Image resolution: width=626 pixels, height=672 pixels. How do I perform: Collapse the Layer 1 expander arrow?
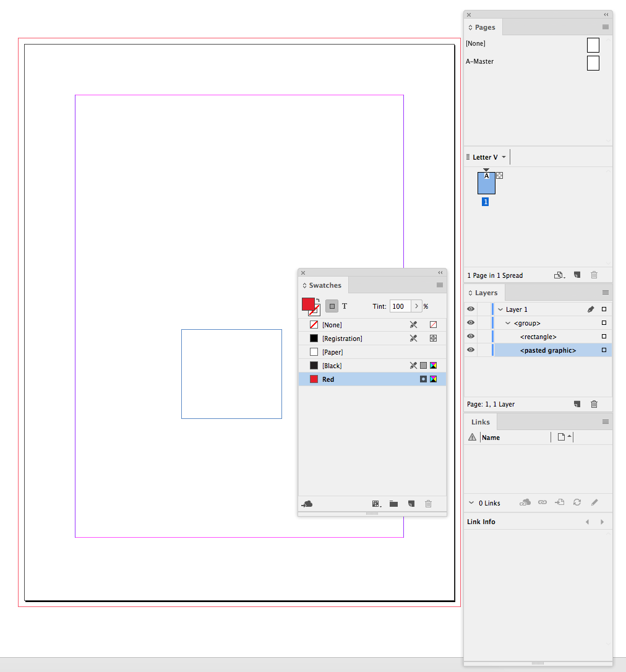tap(500, 309)
